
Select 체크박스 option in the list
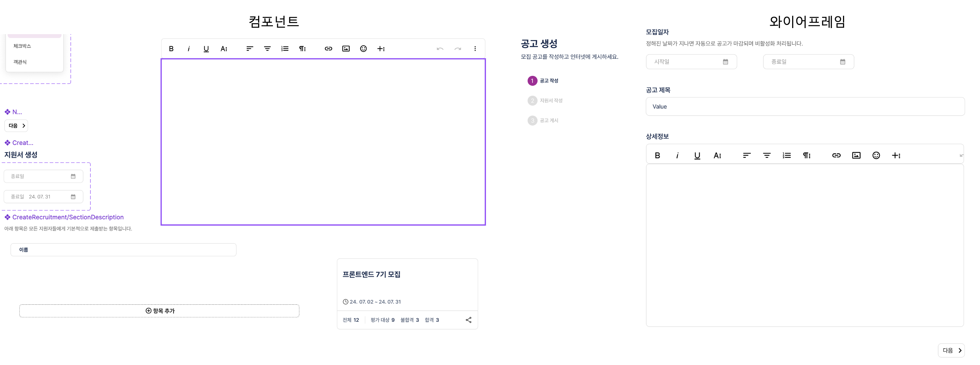(22, 46)
